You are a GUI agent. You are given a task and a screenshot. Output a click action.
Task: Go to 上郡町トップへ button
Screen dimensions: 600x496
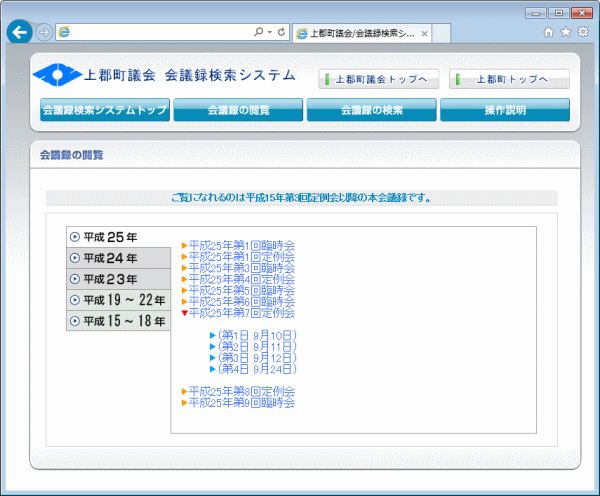coord(509,79)
